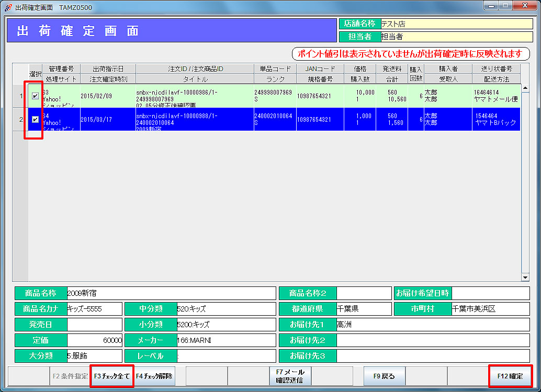The height and width of the screenshot is (392, 541).
Task: Select row header number 1 in grid
Action: pyautogui.click(x=20, y=96)
